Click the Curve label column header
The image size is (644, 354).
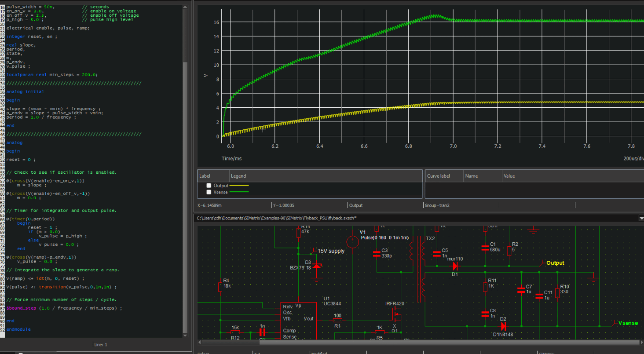(439, 176)
